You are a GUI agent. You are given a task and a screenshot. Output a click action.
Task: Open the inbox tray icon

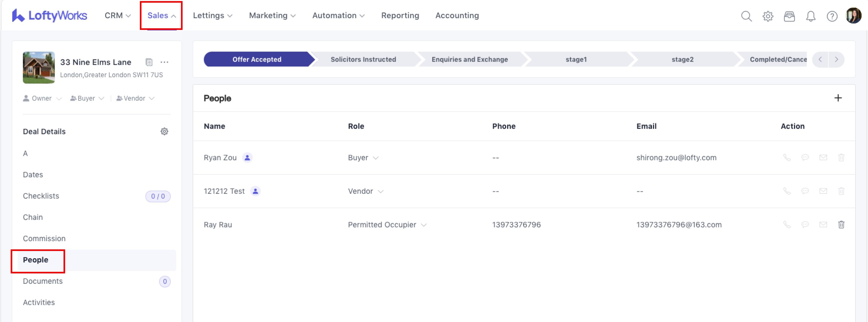point(789,16)
